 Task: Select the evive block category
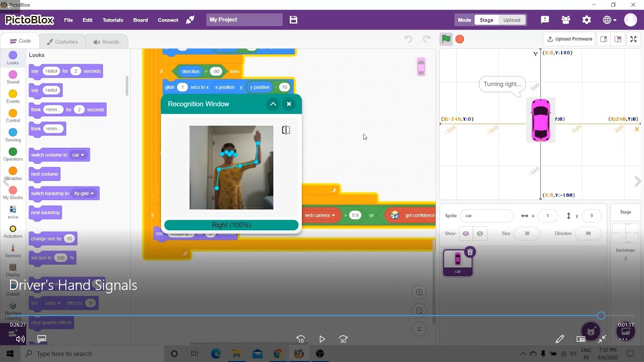pyautogui.click(x=13, y=212)
